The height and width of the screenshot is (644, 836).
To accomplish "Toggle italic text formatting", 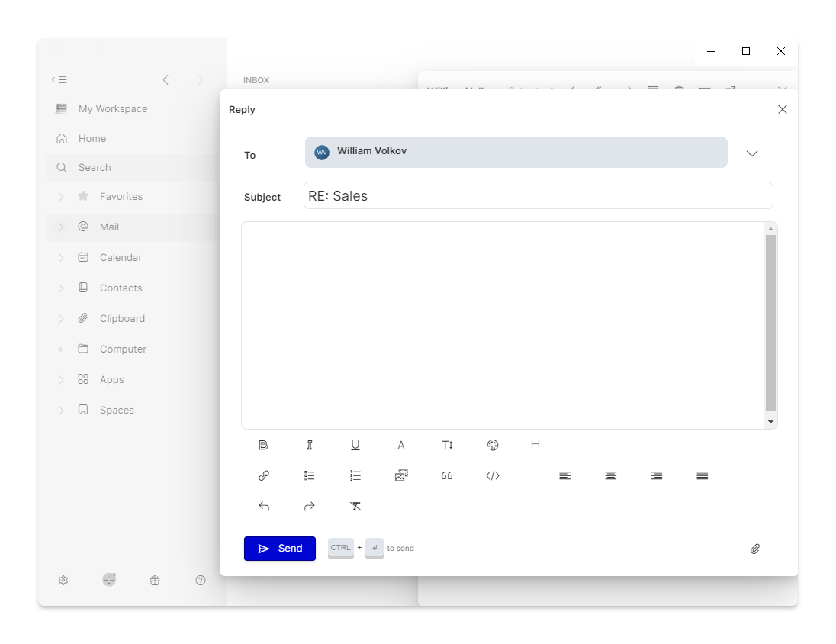I will [x=310, y=445].
